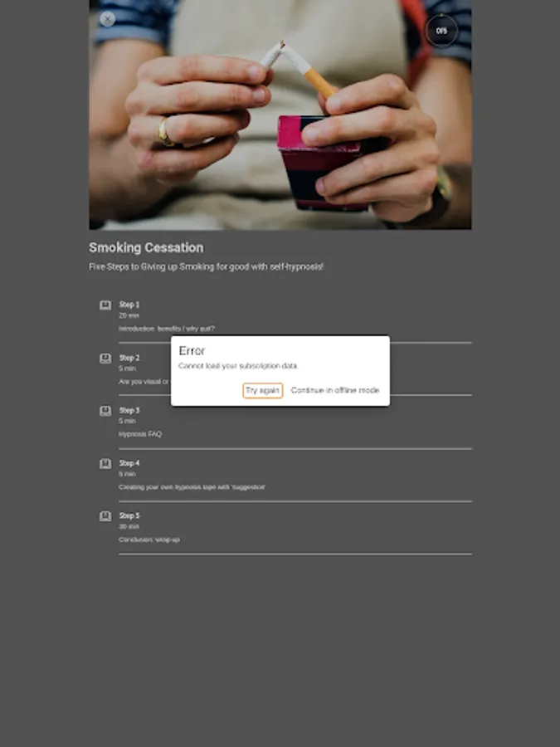Select the Step 3 lesson icon
Viewport: 560px width, 747px height.
[x=105, y=411]
